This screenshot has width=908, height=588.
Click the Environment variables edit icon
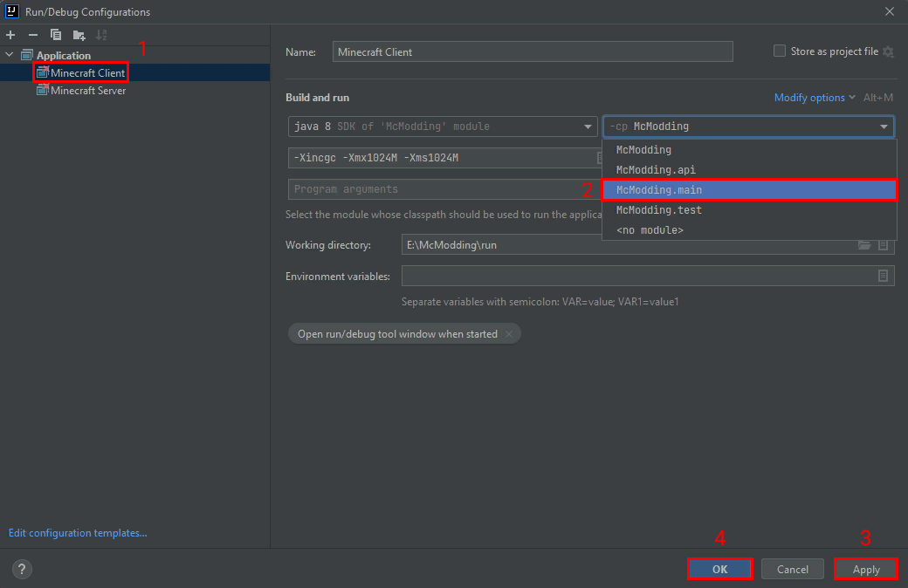point(883,276)
